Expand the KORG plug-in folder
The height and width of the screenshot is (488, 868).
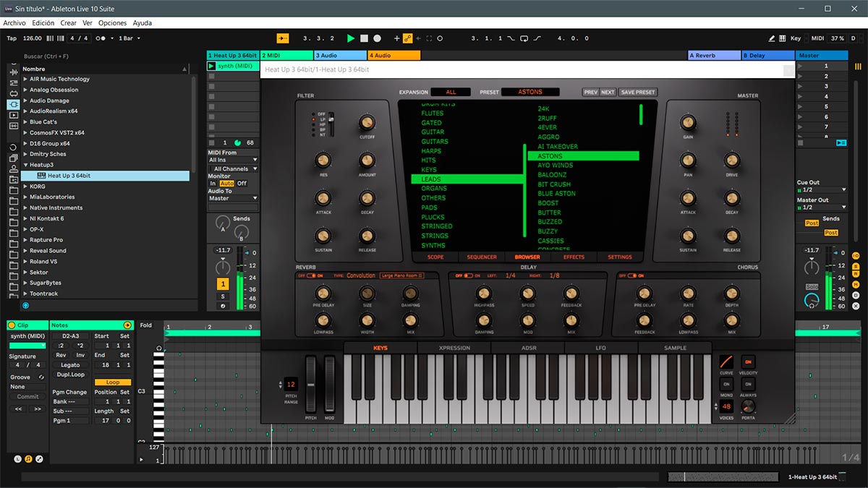[25, 187]
